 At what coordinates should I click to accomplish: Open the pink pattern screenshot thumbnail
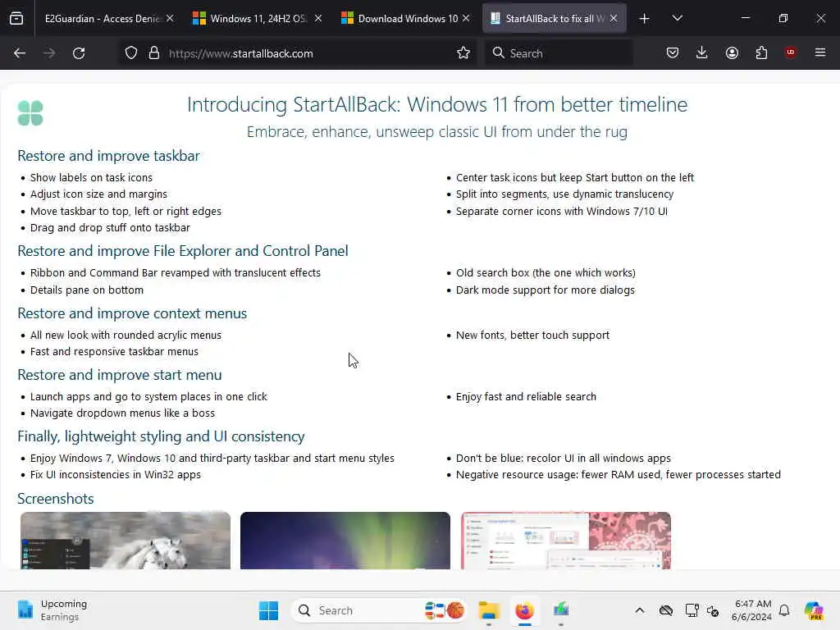click(x=566, y=540)
